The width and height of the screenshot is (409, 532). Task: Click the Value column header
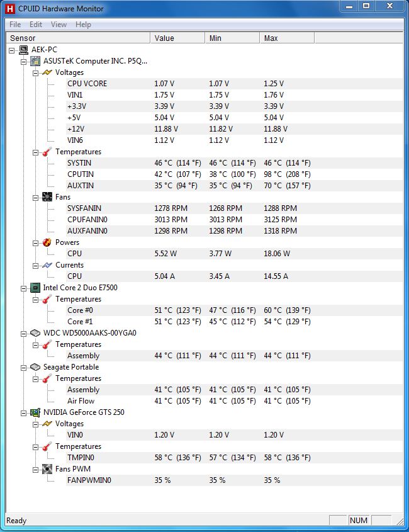177,38
